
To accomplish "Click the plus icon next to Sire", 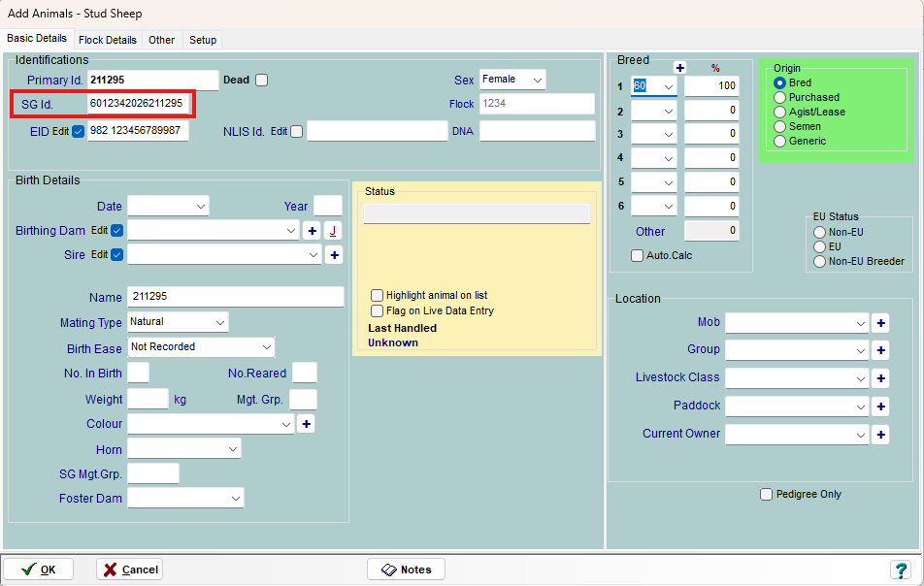I will coord(334,255).
